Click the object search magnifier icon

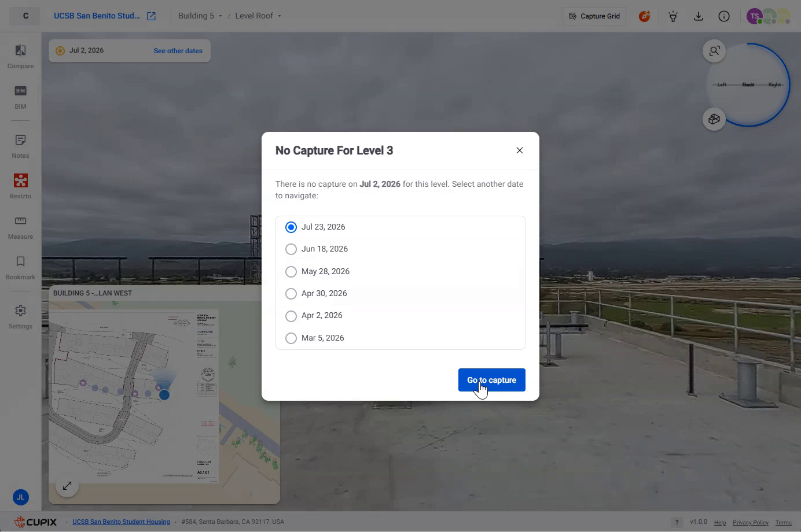714,51
